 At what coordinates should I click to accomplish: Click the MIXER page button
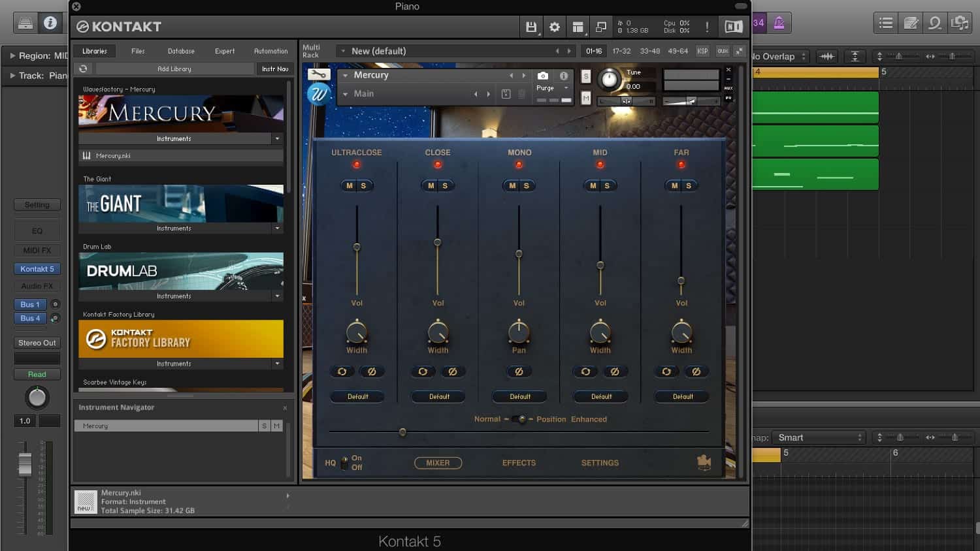[x=438, y=463]
